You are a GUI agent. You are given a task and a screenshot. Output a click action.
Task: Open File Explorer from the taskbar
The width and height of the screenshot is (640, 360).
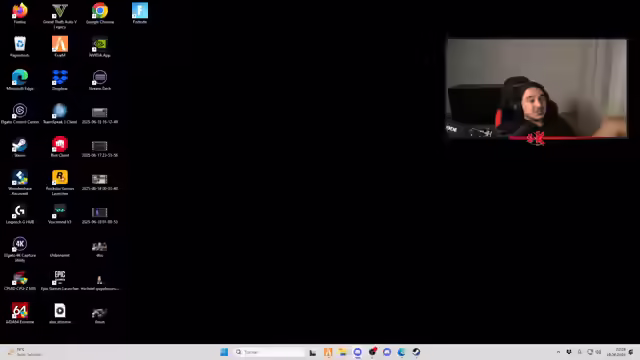point(343,352)
